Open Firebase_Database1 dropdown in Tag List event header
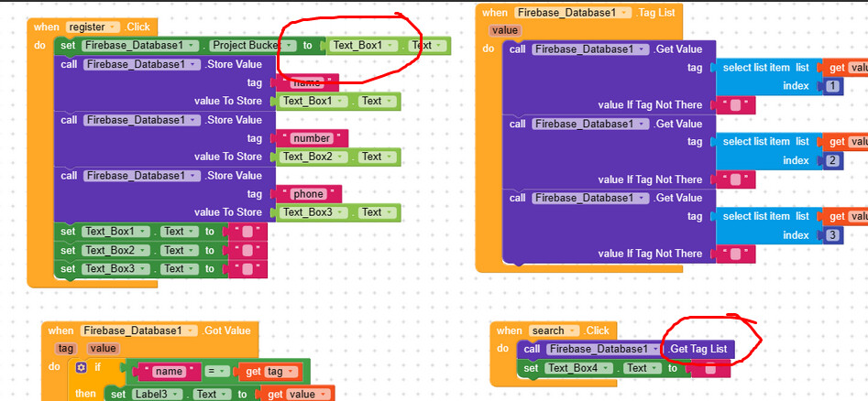The height and width of the screenshot is (401, 868). click(x=573, y=12)
